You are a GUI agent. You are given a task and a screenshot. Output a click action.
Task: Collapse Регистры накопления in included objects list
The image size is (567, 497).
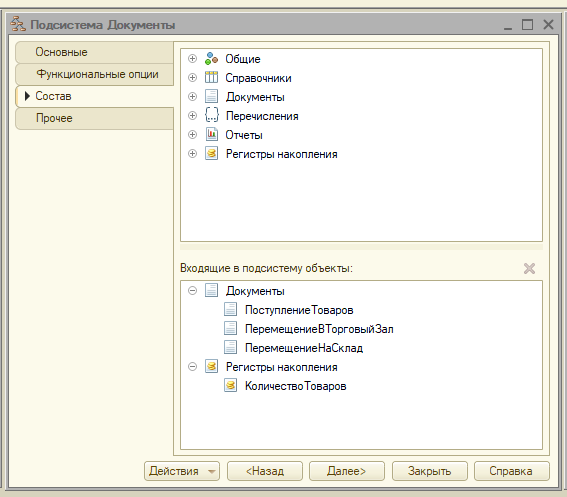coord(192,367)
